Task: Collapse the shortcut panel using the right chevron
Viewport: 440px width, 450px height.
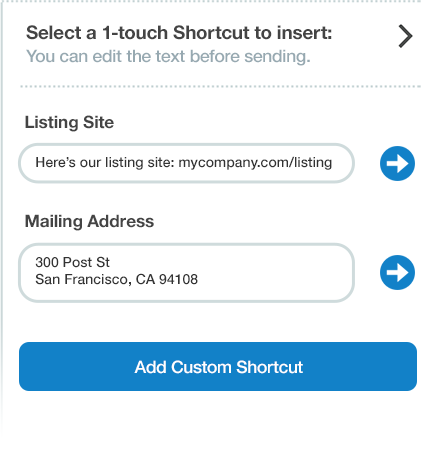Action: (405, 36)
